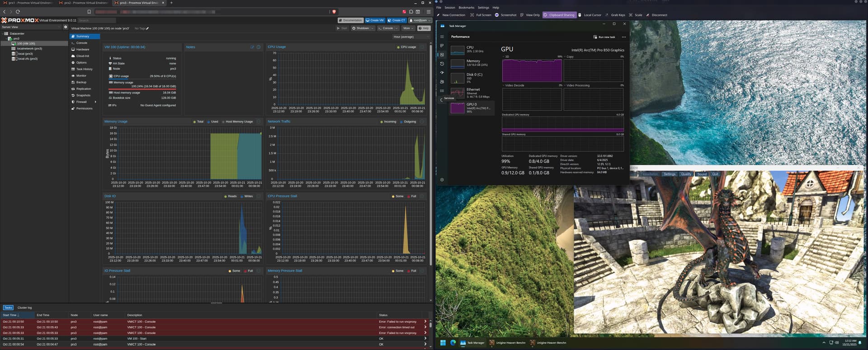The height and width of the screenshot is (350, 868).
Task: Toggle View Only mode
Action: (x=530, y=15)
